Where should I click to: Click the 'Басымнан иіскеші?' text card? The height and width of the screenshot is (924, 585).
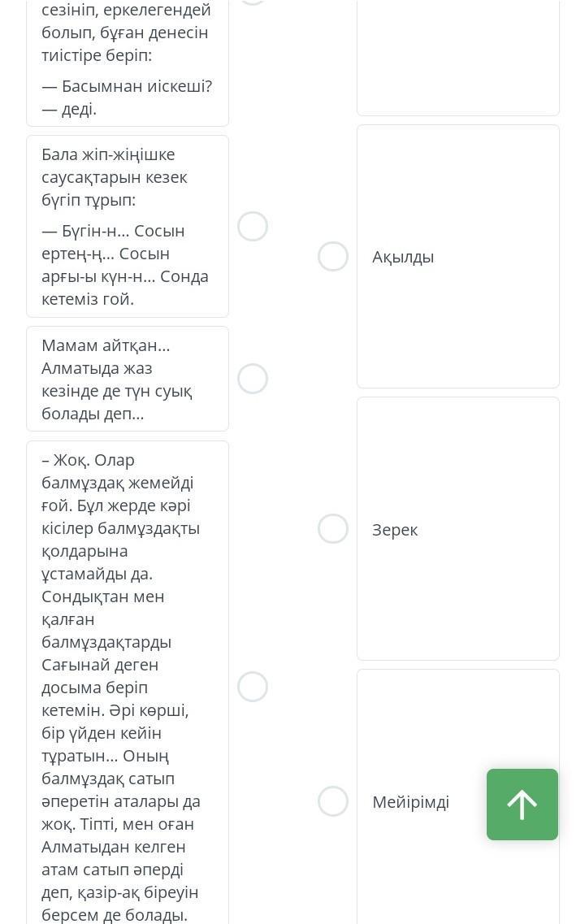click(x=128, y=63)
